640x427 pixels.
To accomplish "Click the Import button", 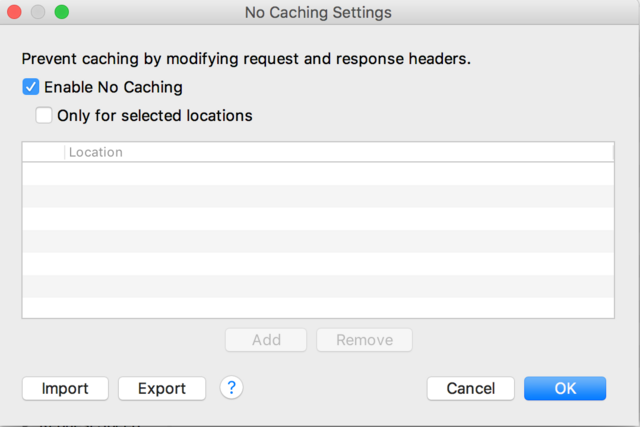I will click(x=65, y=388).
